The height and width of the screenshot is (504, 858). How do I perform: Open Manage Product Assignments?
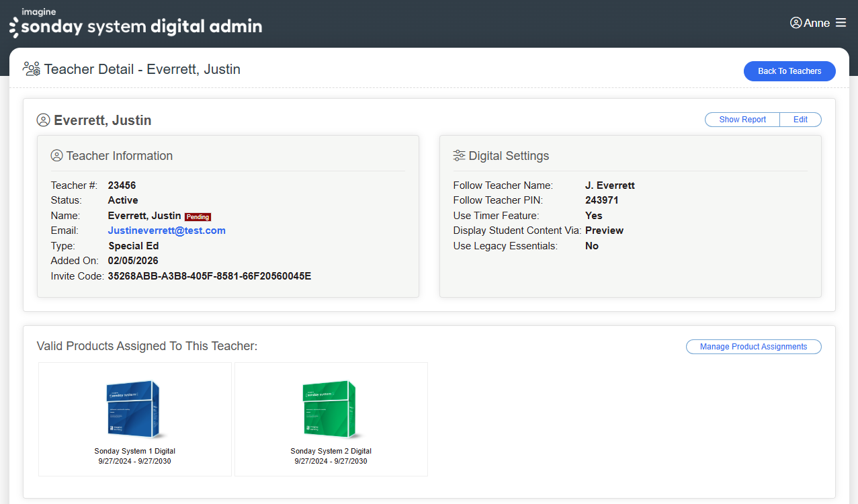tap(753, 346)
